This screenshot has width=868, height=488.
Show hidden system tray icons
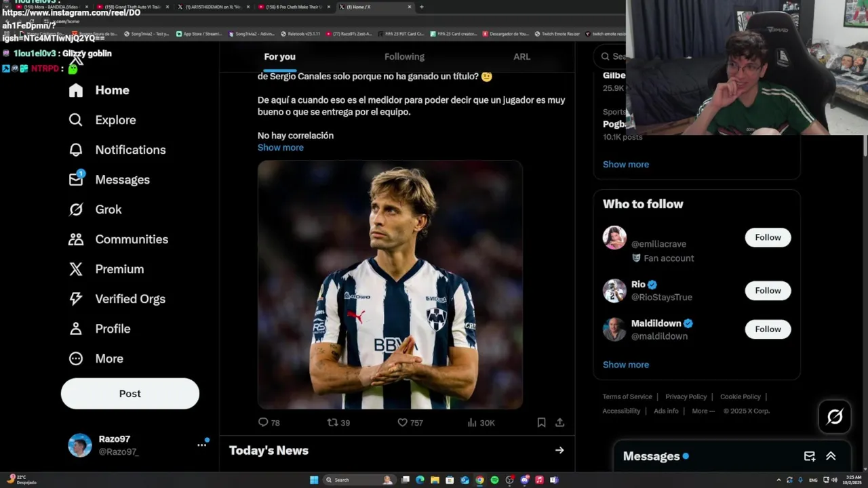(778, 480)
